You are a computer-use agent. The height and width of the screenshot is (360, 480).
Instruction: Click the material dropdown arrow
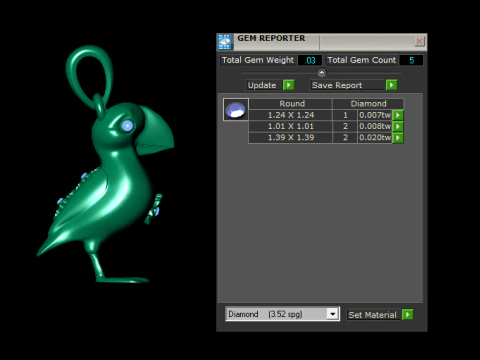click(332, 314)
